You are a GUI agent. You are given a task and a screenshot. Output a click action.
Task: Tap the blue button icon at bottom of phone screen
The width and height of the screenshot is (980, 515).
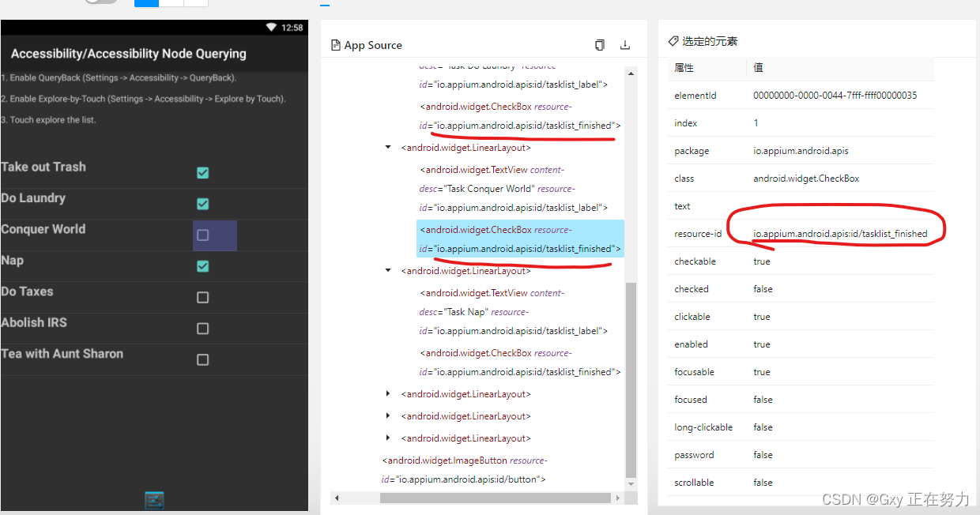pyautogui.click(x=154, y=500)
